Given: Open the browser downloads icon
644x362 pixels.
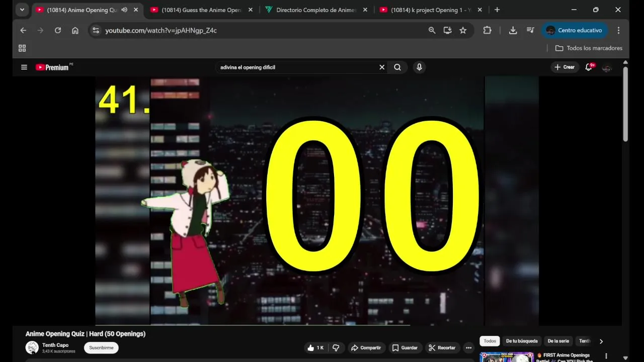Looking at the screenshot, I should 513,30.
